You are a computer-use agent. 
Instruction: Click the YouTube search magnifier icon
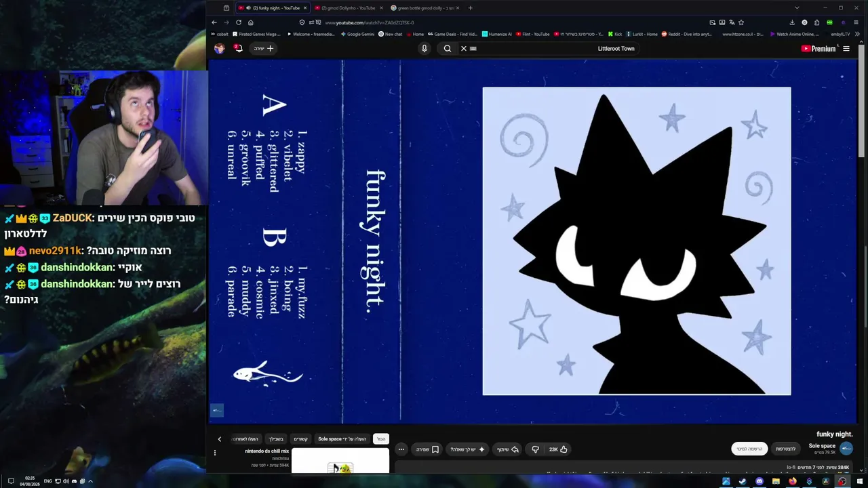click(448, 49)
